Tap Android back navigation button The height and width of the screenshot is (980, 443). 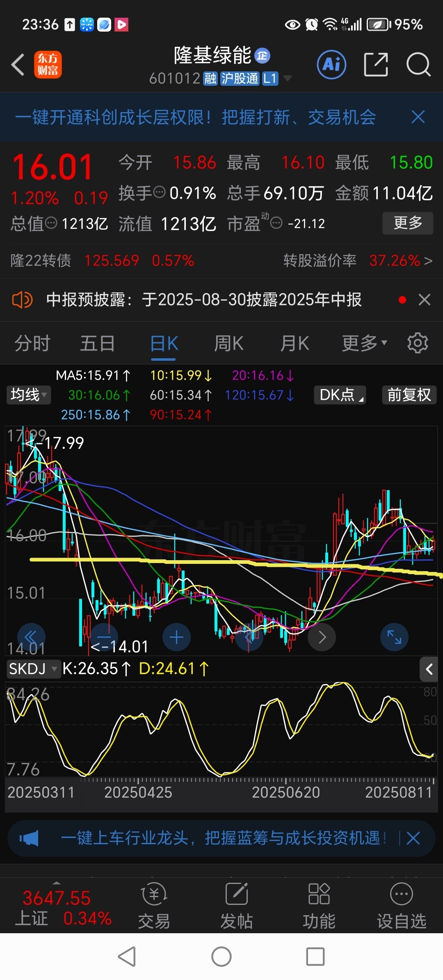[x=127, y=957]
